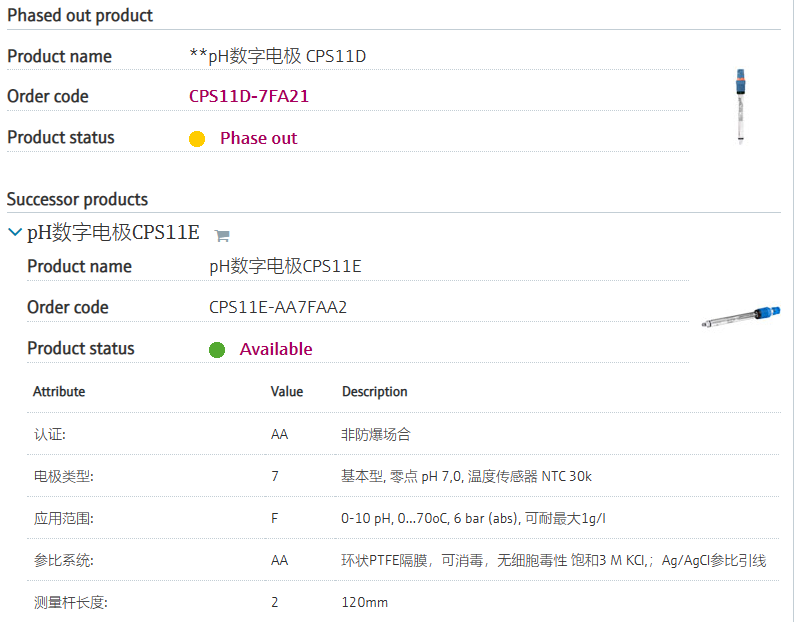
Task: Collapse the pH数字电极CPS11E successor section
Action: (x=14, y=232)
